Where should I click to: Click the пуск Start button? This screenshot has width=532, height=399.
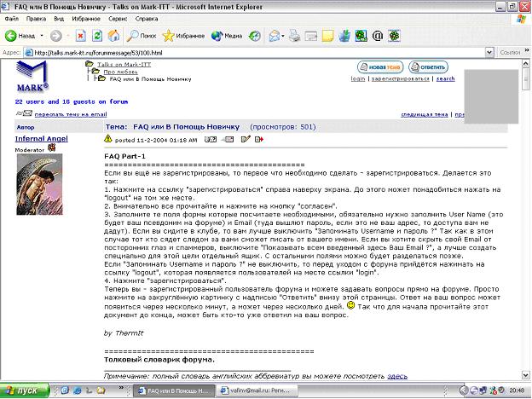(25, 390)
